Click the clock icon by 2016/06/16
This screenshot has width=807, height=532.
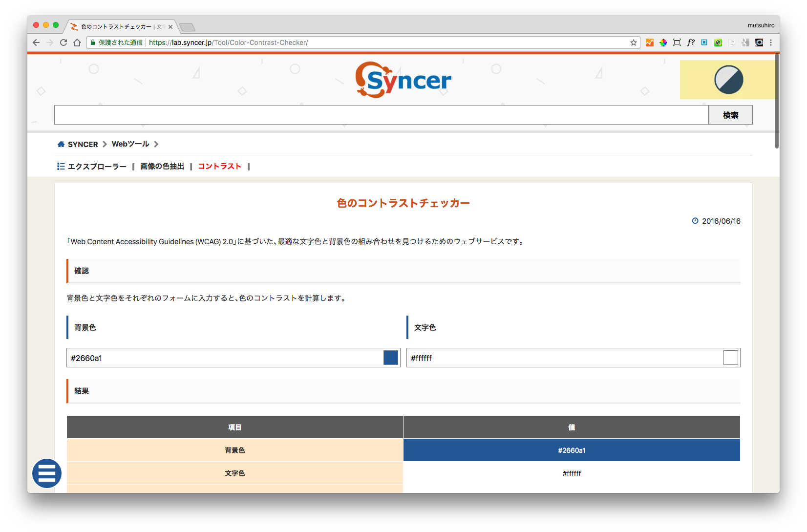pos(695,221)
